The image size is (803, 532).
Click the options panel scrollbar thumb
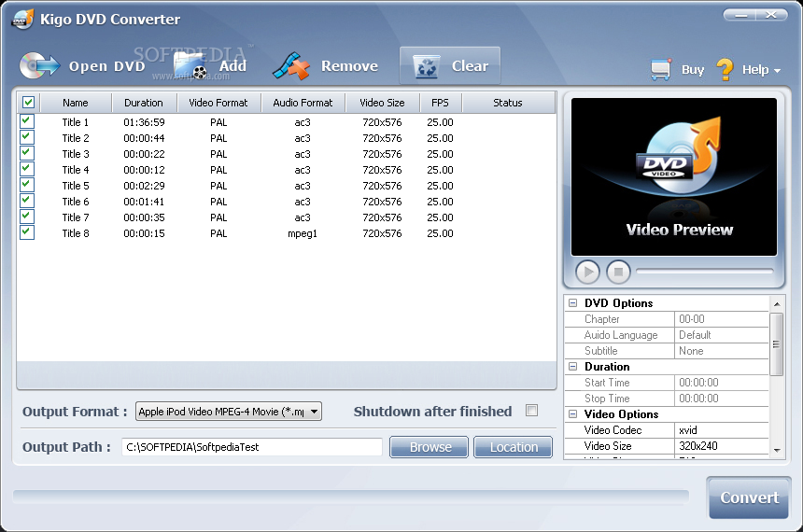click(776, 344)
